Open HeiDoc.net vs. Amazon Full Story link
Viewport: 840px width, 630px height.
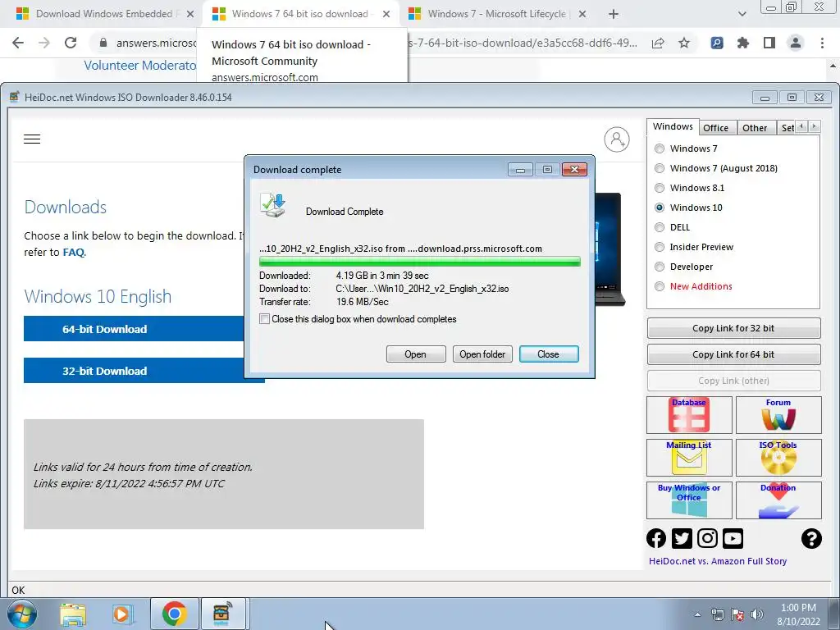click(718, 561)
